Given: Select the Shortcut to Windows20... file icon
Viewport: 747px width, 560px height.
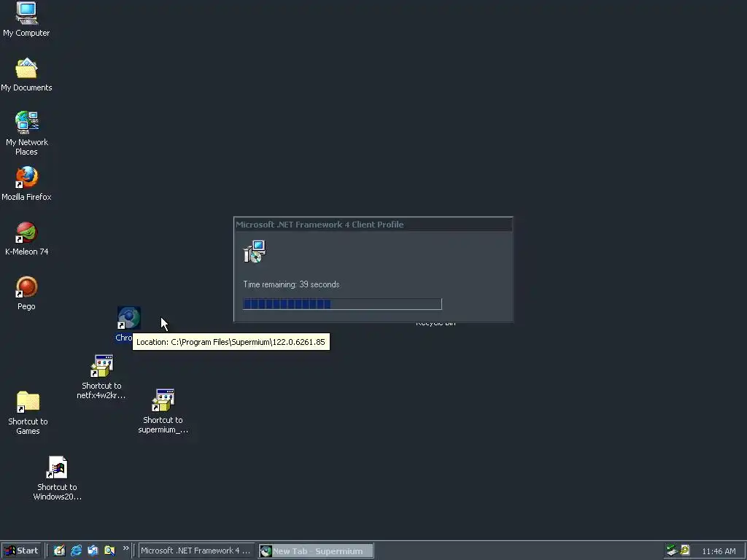Looking at the screenshot, I should point(57,467).
